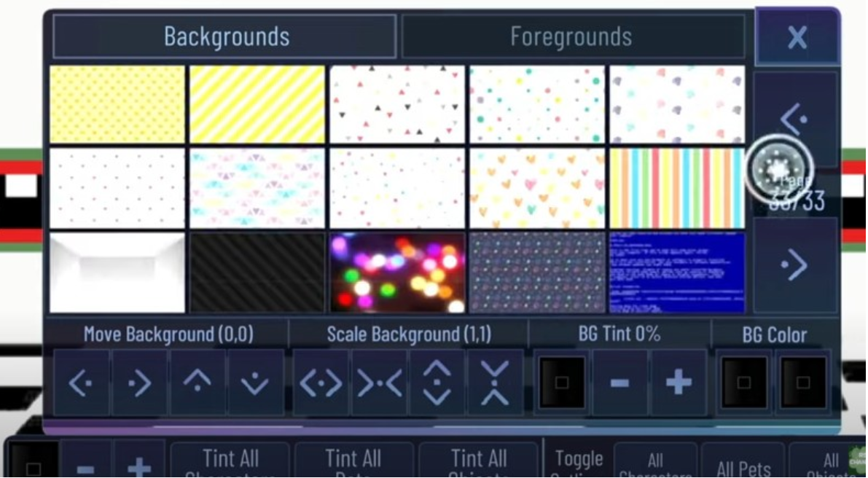Switch to the Foregrounds tab
The width and height of the screenshot is (868, 478).
[572, 36]
